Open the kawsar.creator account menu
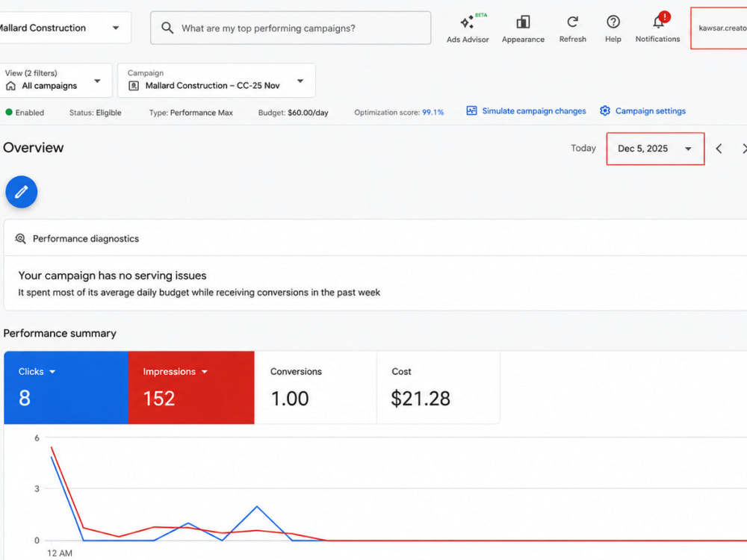 (719, 28)
